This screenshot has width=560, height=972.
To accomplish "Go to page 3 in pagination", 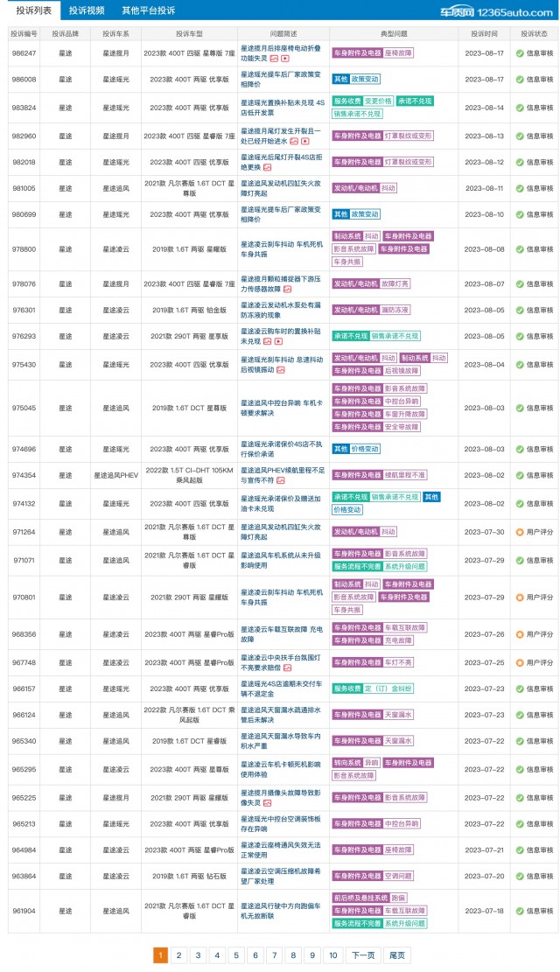I will tap(198, 955).
